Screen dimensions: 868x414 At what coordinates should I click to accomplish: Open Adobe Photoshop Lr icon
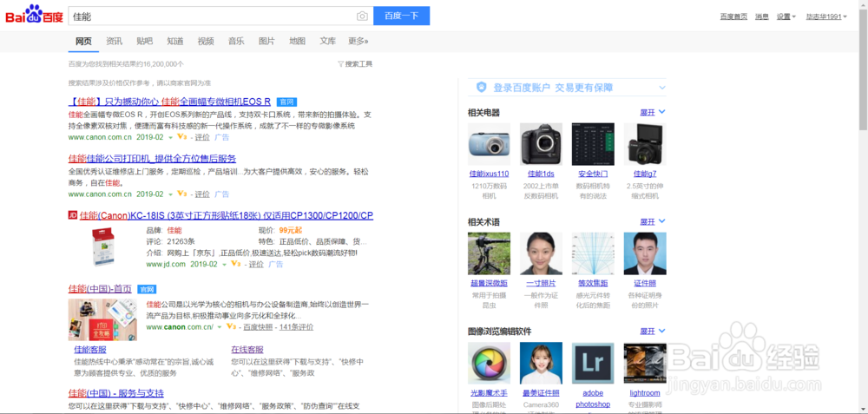pyautogui.click(x=593, y=363)
